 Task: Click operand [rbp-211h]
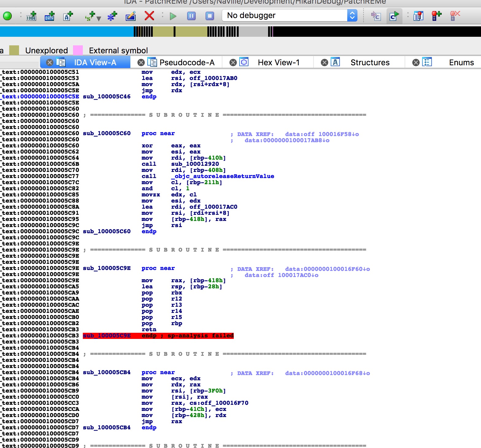pos(204,182)
